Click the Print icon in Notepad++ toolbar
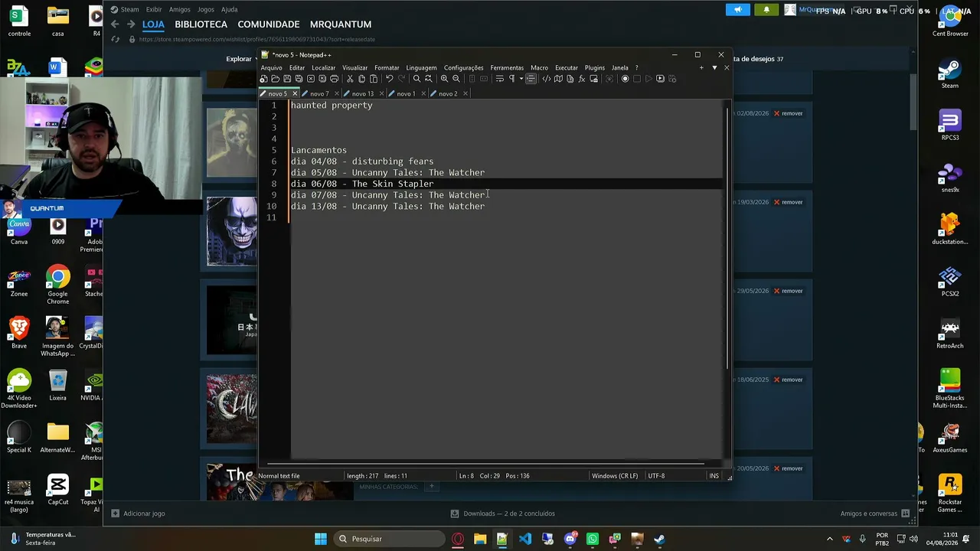Image resolution: width=980 pixels, height=551 pixels. [334, 79]
